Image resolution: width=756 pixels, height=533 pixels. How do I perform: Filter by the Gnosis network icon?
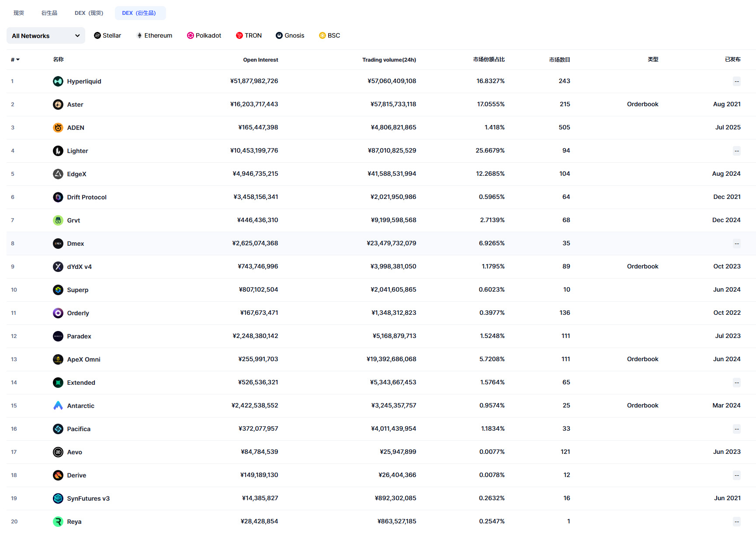[x=278, y=35]
